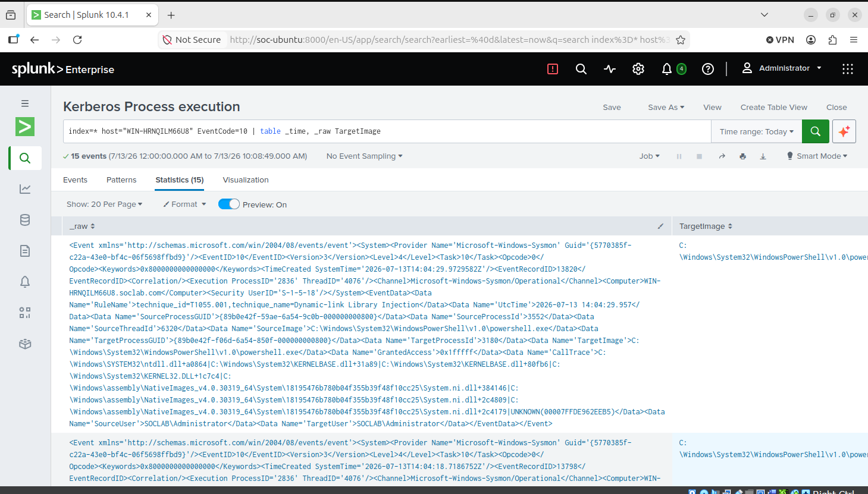This screenshot has width=868, height=494.
Task: Toggle the Preview On switch
Action: click(229, 204)
